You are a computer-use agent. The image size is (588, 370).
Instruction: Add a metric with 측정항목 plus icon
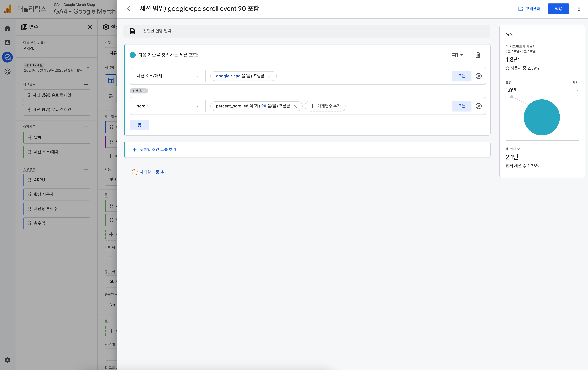(x=86, y=169)
